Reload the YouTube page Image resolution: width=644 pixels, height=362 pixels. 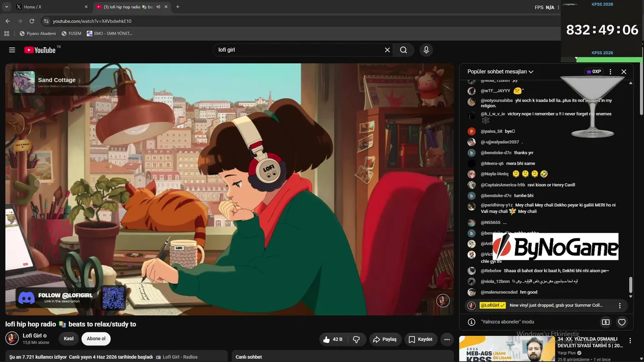[32, 21]
